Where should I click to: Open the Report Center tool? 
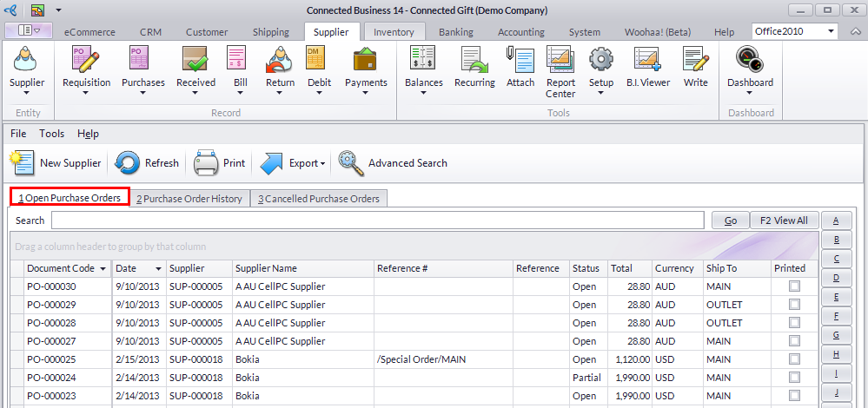tap(560, 60)
